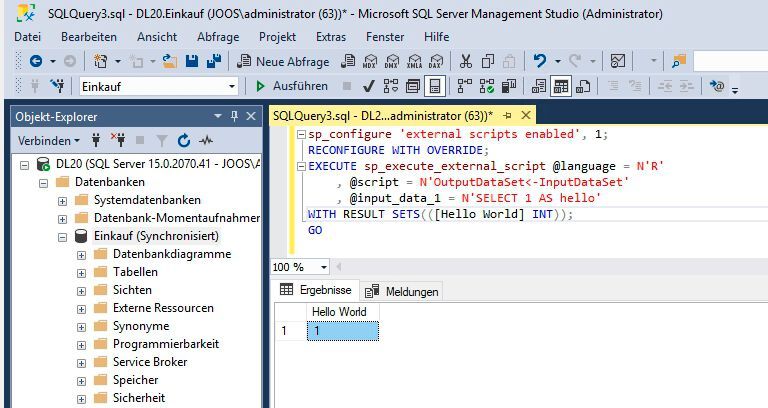Select the Service Broker tree folder
This screenshot has width=768, height=408.
(150, 362)
